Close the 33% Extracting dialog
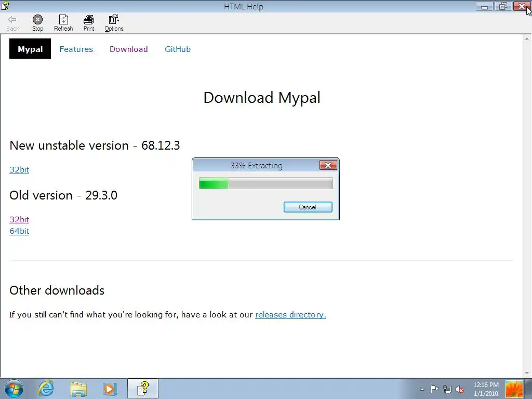Image resolution: width=532 pixels, height=399 pixels. click(x=328, y=165)
